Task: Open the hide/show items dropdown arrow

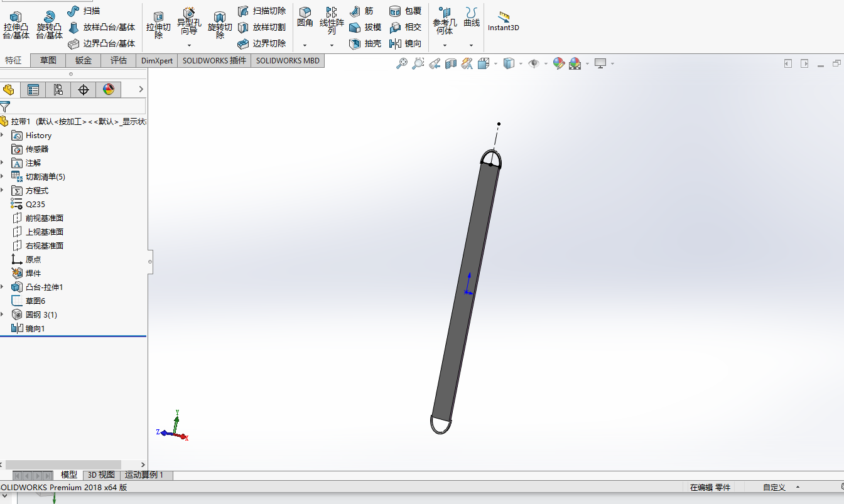Action: click(x=546, y=63)
